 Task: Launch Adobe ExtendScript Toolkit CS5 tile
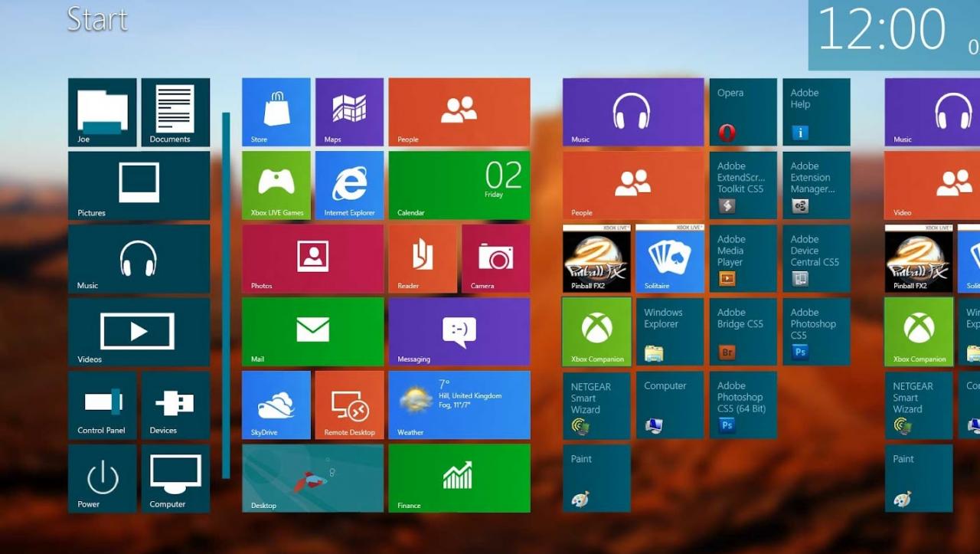(743, 185)
